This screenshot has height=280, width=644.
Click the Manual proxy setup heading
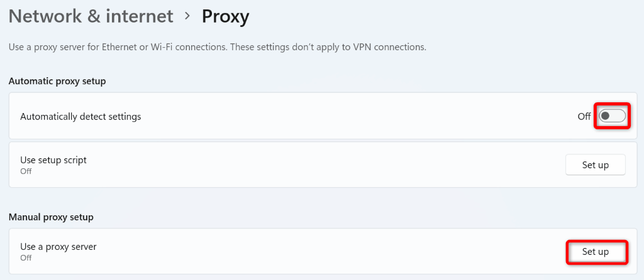point(51,217)
